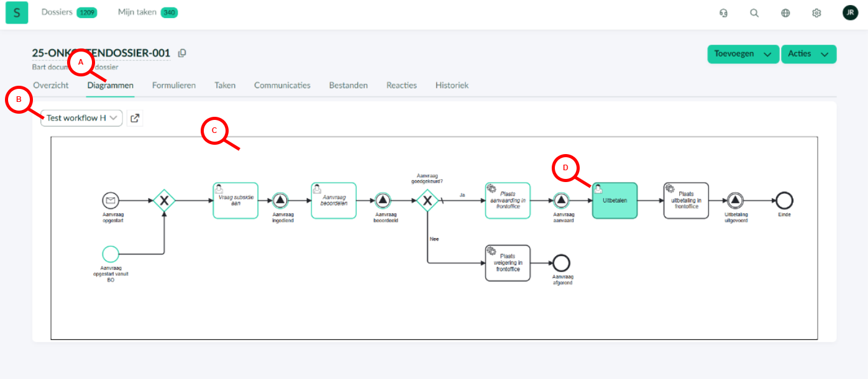This screenshot has height=379, width=868.
Task: Expand the Toevoegen dropdown button
Action: click(743, 54)
